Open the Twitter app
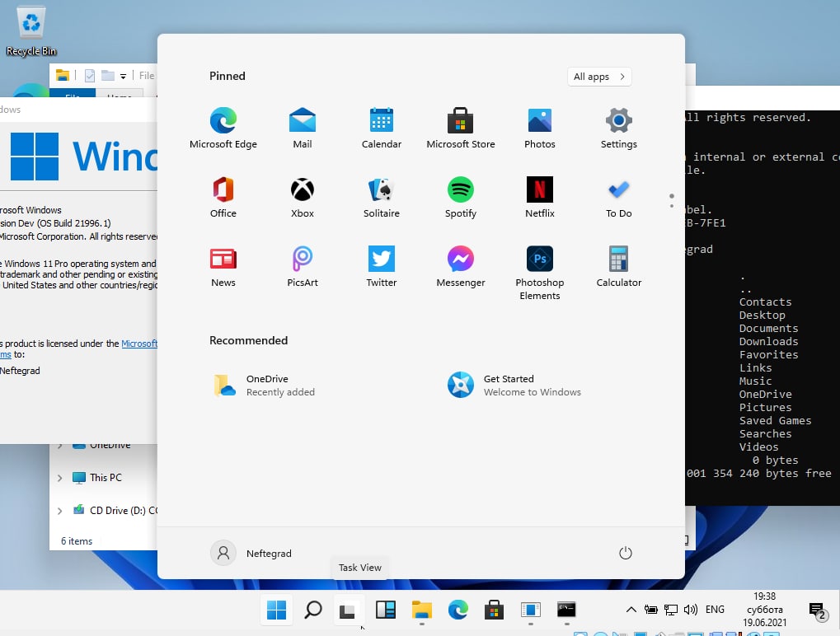840x636 pixels. [382, 267]
